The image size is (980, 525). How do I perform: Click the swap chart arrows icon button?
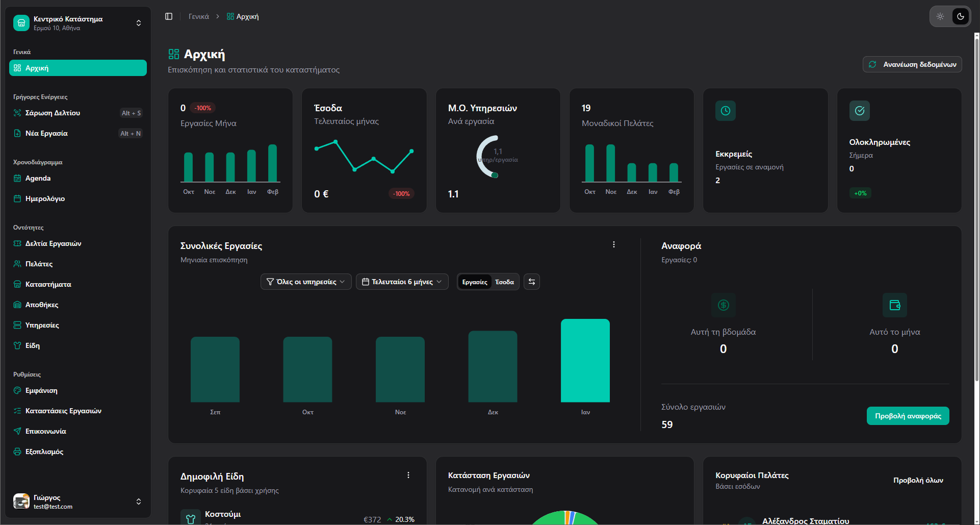[532, 282]
